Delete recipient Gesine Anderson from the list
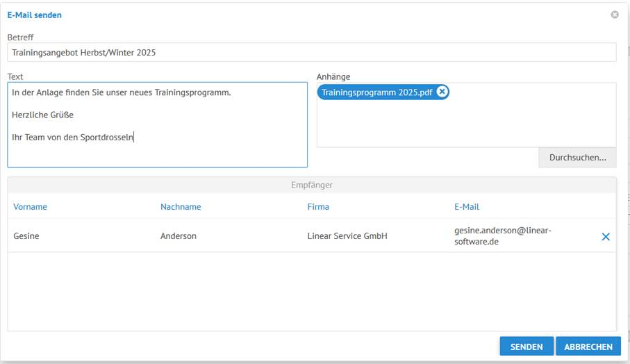Viewport: 630px width, 364px height. 605,237
